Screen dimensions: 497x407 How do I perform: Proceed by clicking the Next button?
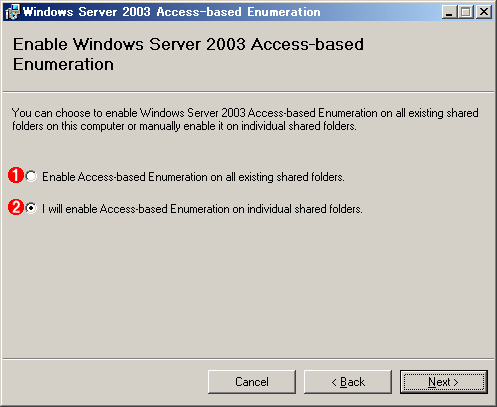444,382
